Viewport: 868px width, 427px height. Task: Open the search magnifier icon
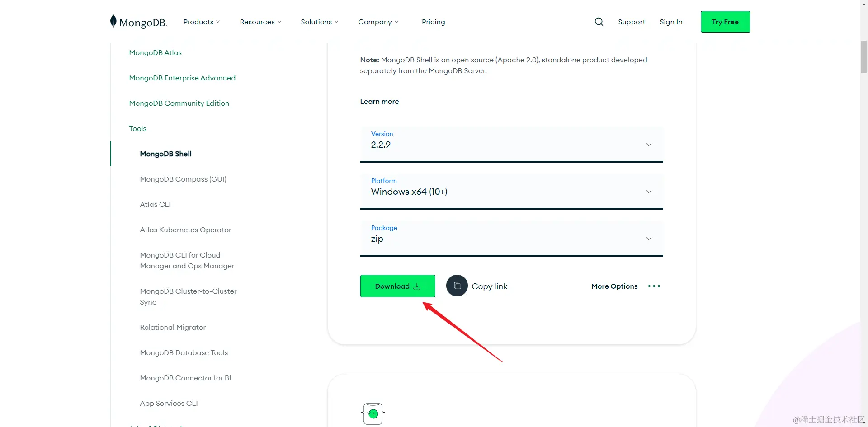point(599,22)
